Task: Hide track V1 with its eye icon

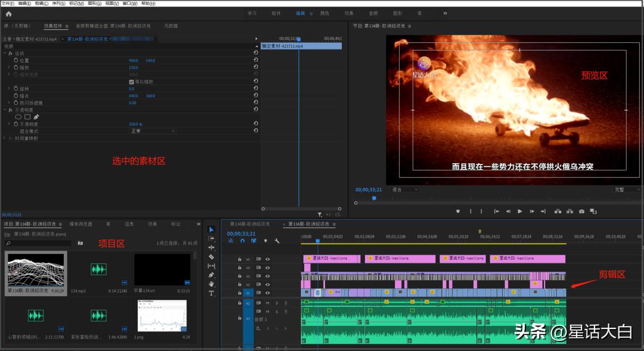Action: pos(268,293)
